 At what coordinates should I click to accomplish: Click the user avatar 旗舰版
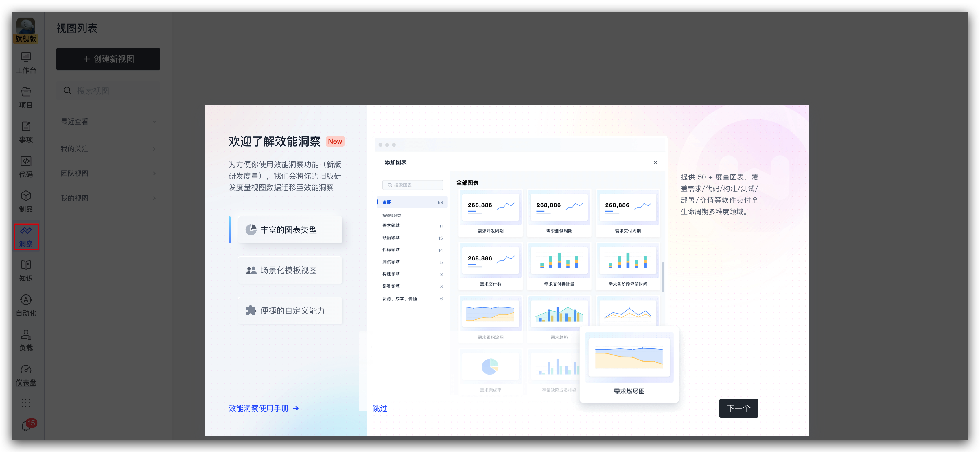(26, 30)
